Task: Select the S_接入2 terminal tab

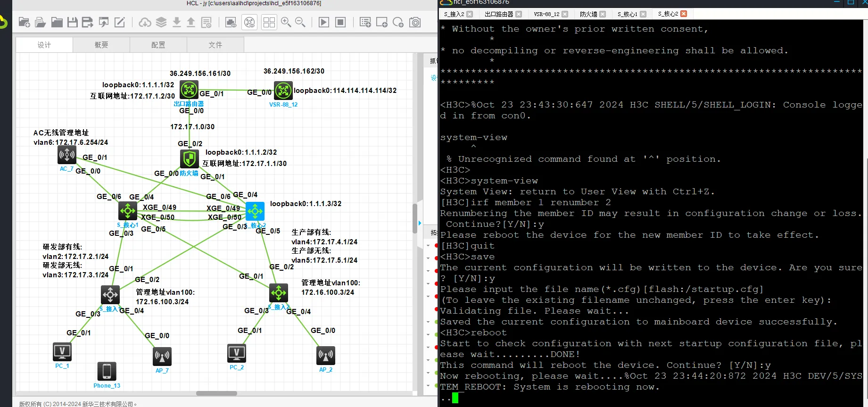Action: coord(454,14)
